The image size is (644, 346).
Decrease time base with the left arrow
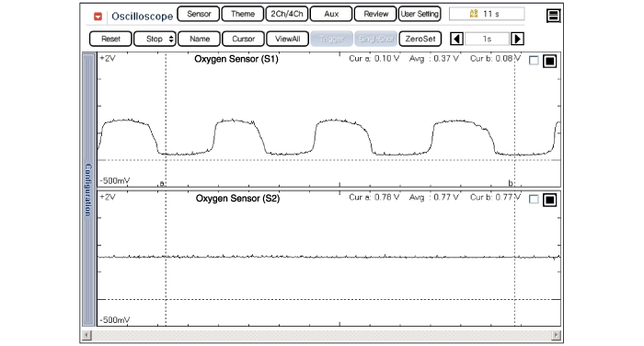456,39
